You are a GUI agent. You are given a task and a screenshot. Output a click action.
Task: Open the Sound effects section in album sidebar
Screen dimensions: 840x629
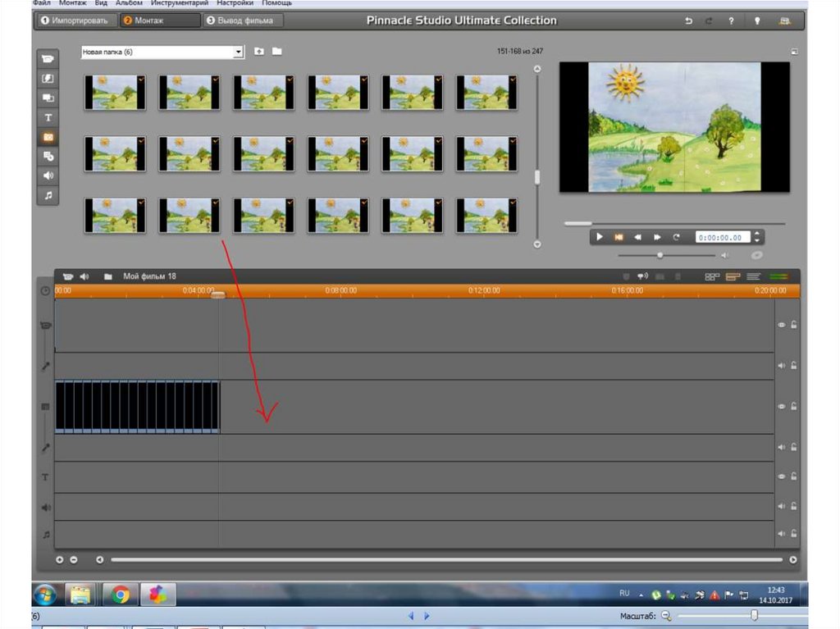[x=48, y=175]
